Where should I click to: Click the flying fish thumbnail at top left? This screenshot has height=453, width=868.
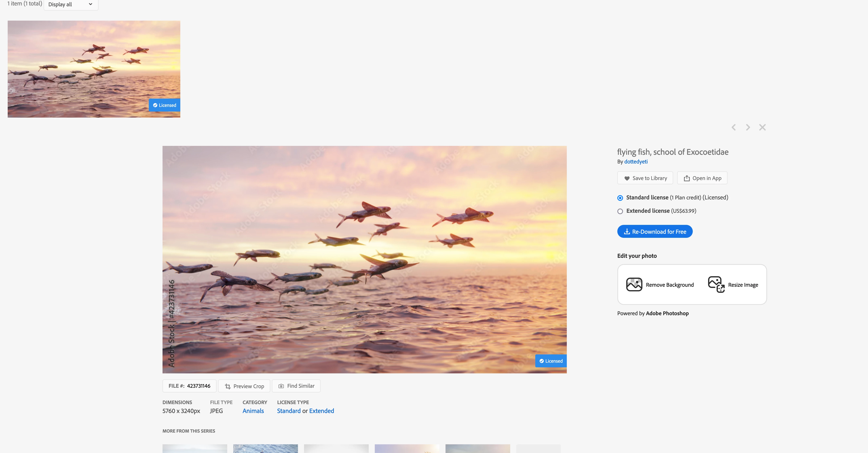[94, 69]
